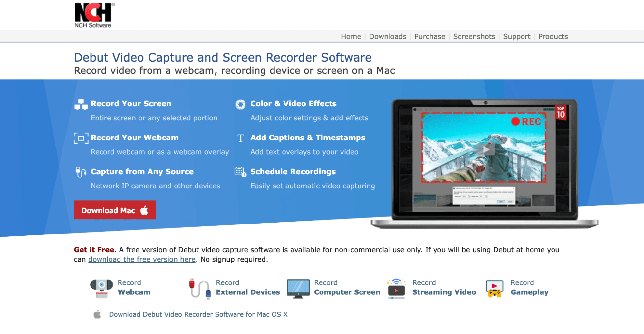Click the Download Mac button
The image size is (644, 334).
[x=114, y=210]
